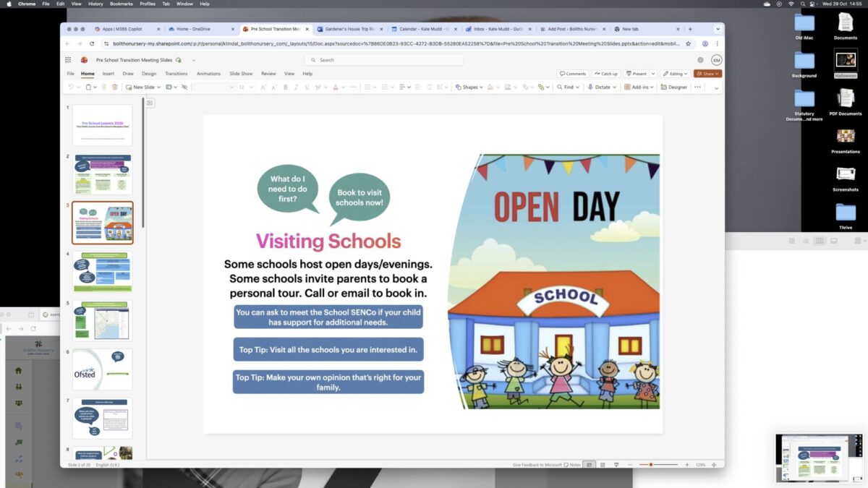Image resolution: width=868 pixels, height=488 pixels.
Task: Toggle the Notes pane in status bar
Action: pos(571,464)
